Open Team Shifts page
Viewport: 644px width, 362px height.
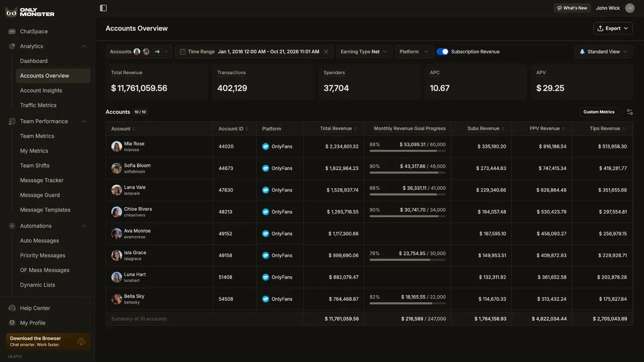click(35, 165)
